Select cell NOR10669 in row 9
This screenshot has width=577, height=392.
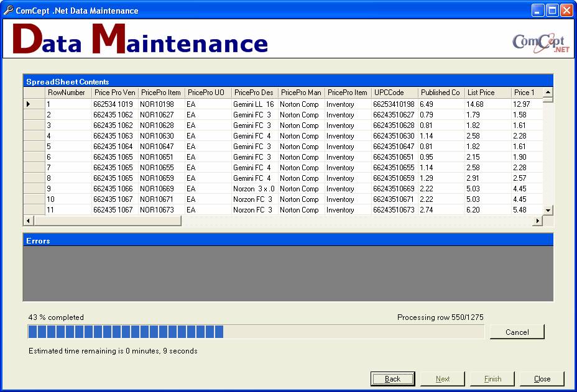(160, 189)
